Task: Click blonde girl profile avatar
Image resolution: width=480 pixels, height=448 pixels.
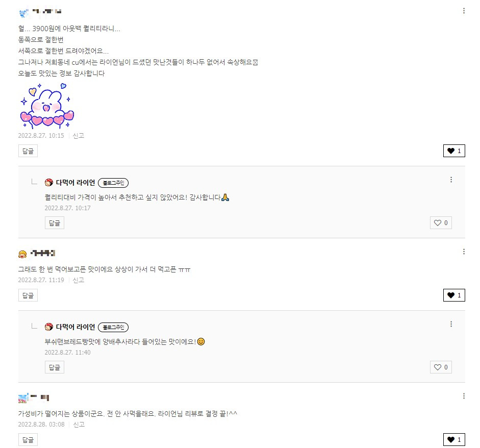Action: [x=22, y=254]
